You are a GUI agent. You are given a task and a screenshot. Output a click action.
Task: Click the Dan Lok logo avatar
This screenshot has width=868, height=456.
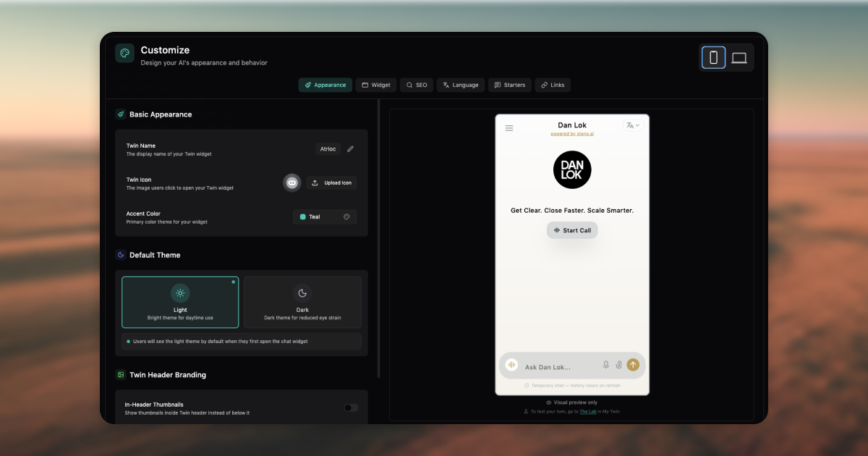(572, 170)
